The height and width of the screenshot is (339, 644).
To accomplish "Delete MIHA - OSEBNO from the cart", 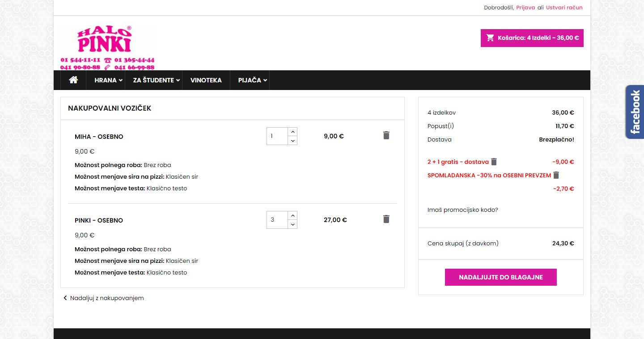I will pyautogui.click(x=386, y=135).
